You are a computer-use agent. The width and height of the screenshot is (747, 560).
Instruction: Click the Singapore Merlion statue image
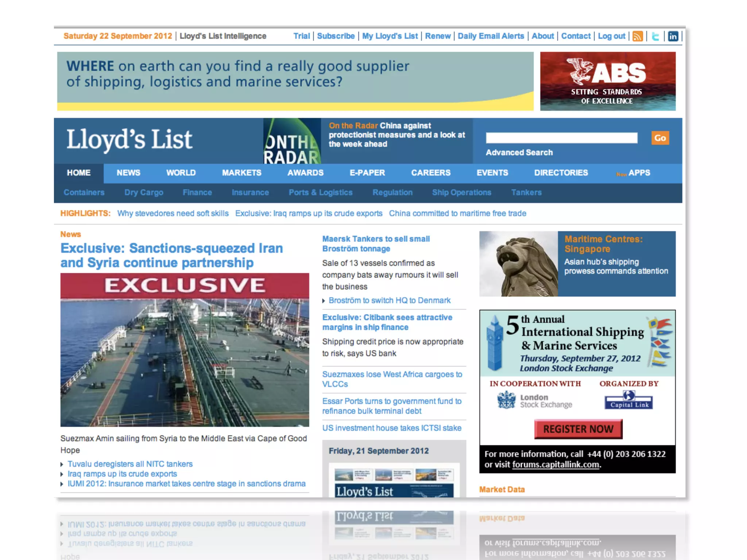[518, 264]
